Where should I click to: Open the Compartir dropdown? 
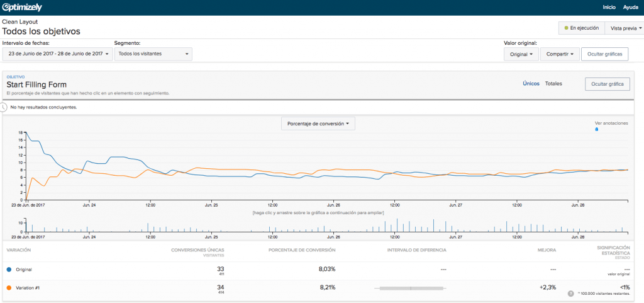pos(559,54)
